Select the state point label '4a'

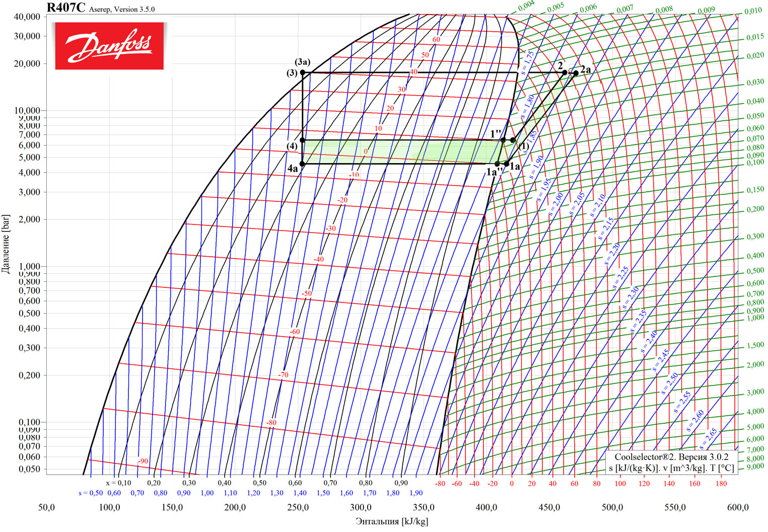coord(293,169)
